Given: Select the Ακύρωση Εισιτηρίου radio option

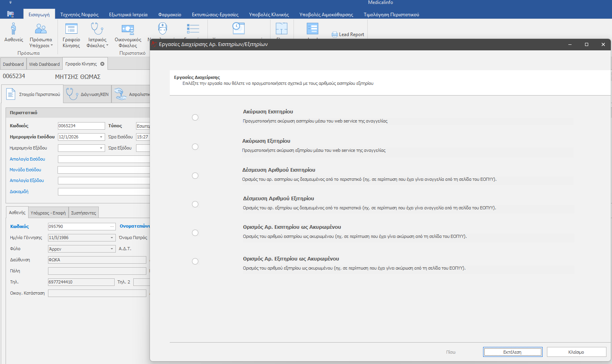Looking at the screenshot, I should tap(195, 117).
